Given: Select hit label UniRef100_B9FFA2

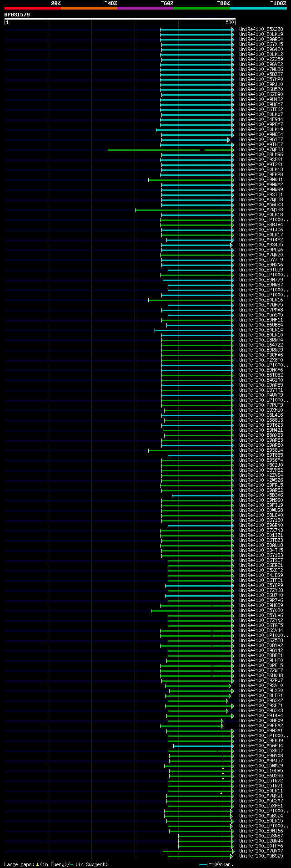Looking at the screenshot, I should coord(261,725).
